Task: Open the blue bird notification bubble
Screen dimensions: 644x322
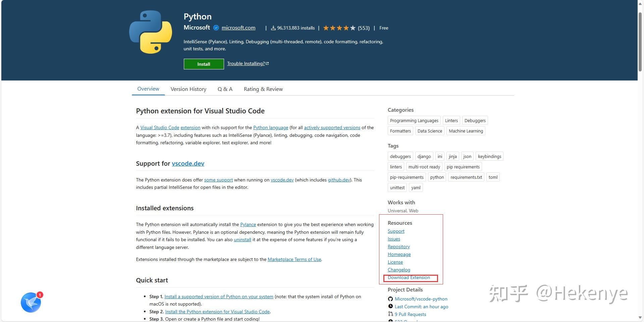Action: [32, 302]
